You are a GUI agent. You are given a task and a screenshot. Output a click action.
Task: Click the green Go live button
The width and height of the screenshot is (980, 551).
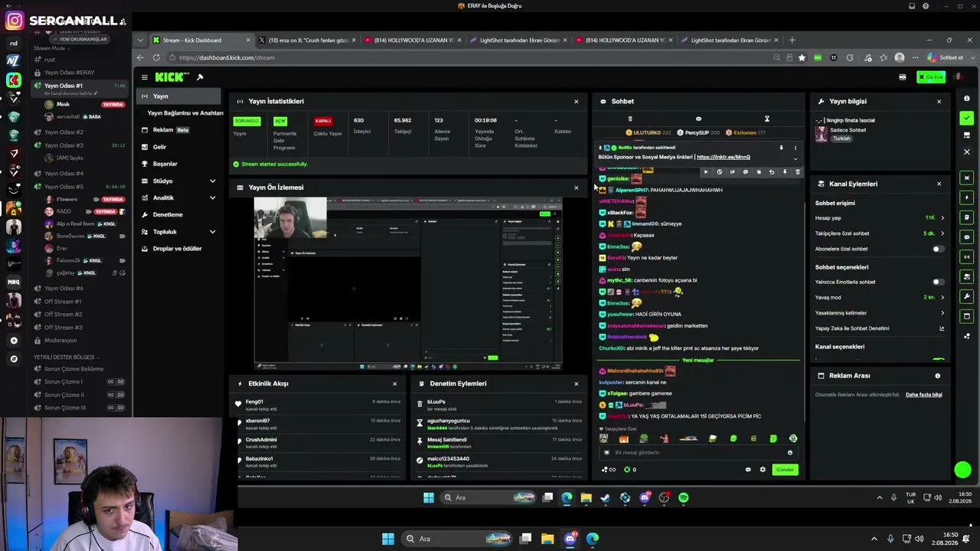pos(931,77)
